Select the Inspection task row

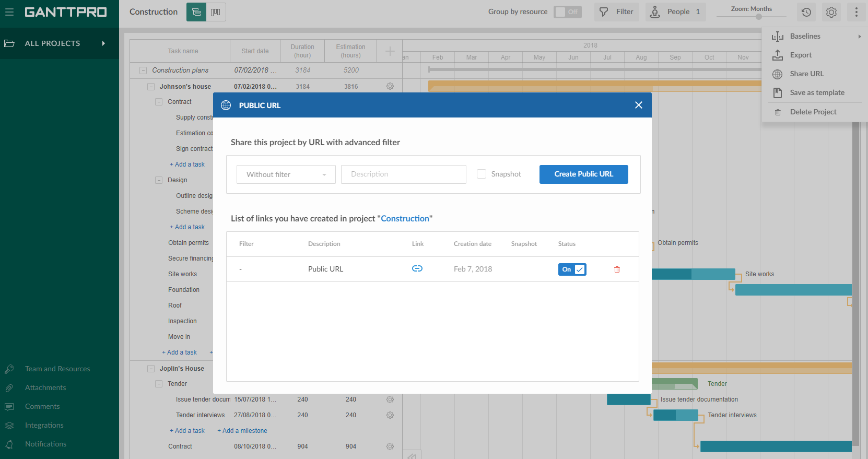pyautogui.click(x=182, y=321)
